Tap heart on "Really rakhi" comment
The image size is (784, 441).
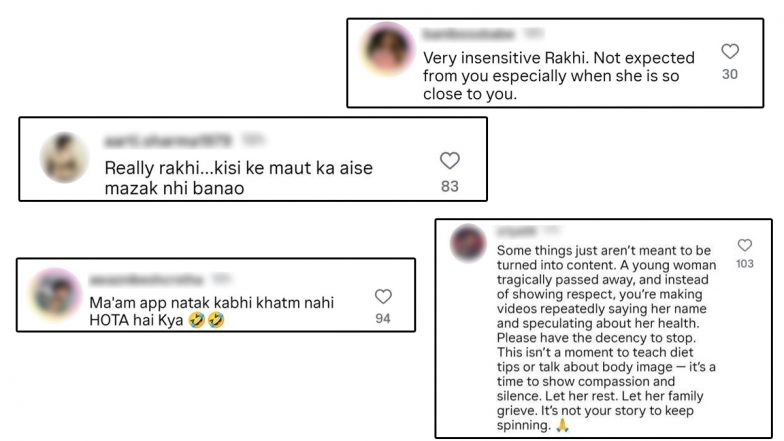(x=450, y=161)
